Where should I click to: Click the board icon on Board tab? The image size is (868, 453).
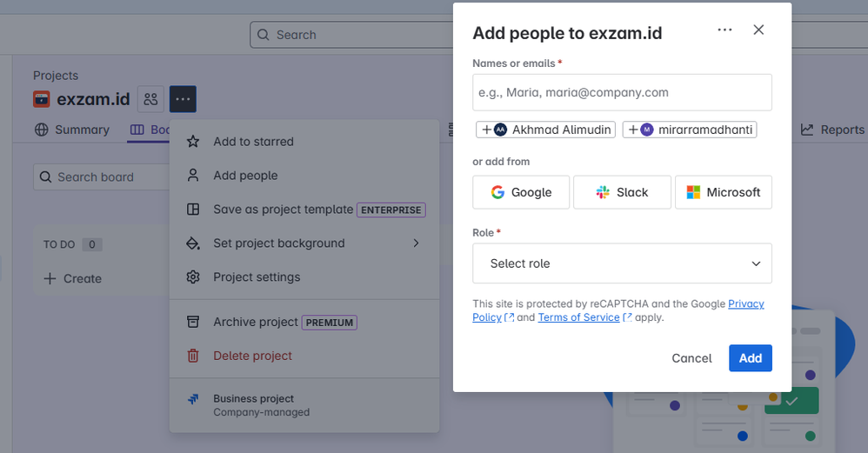137,130
